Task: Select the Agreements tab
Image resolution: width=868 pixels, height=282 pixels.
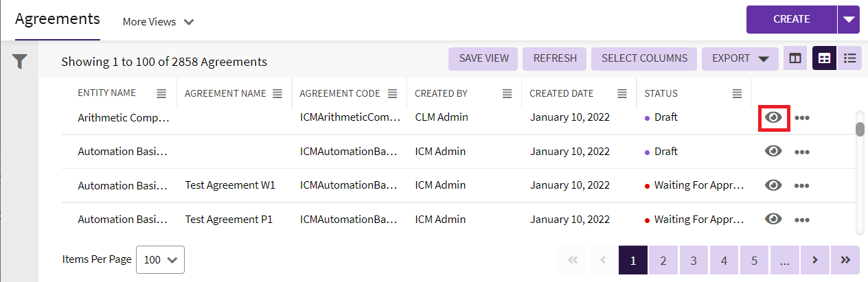Action: 58,19
